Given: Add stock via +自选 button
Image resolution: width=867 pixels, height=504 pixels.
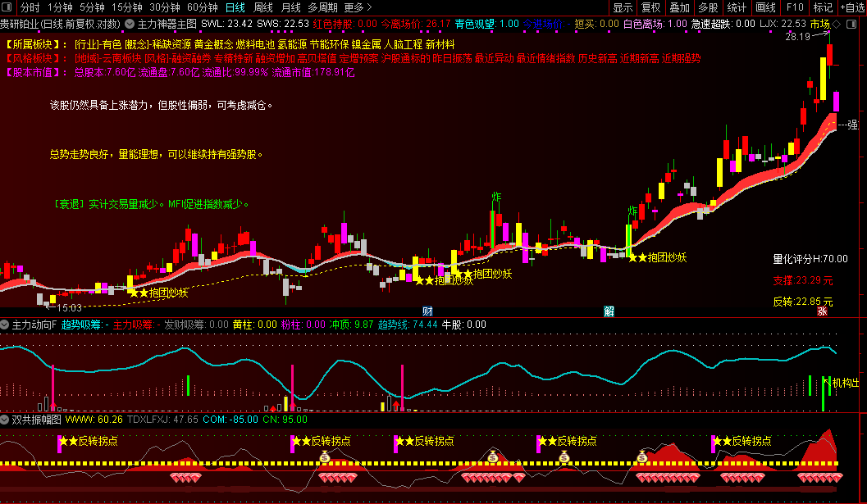Looking at the screenshot, I should pyautogui.click(x=852, y=7).
